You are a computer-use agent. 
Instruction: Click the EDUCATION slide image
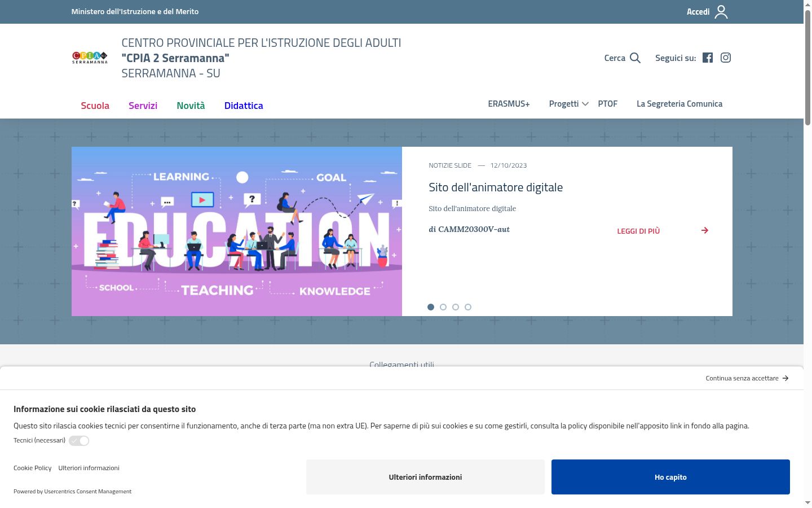237,231
